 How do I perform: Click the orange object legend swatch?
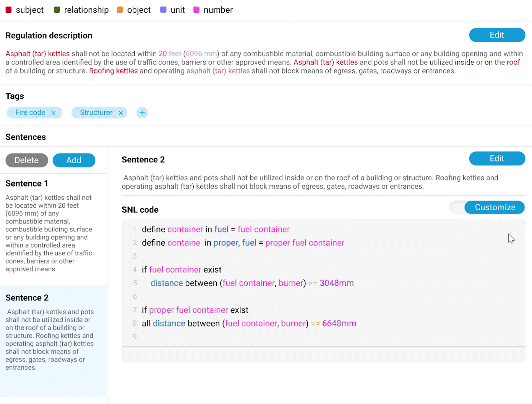coord(120,10)
